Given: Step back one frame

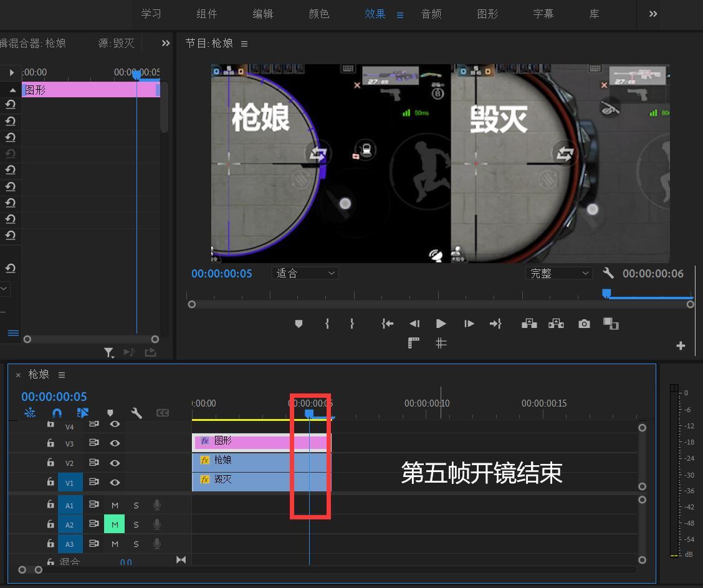Looking at the screenshot, I should point(414,324).
